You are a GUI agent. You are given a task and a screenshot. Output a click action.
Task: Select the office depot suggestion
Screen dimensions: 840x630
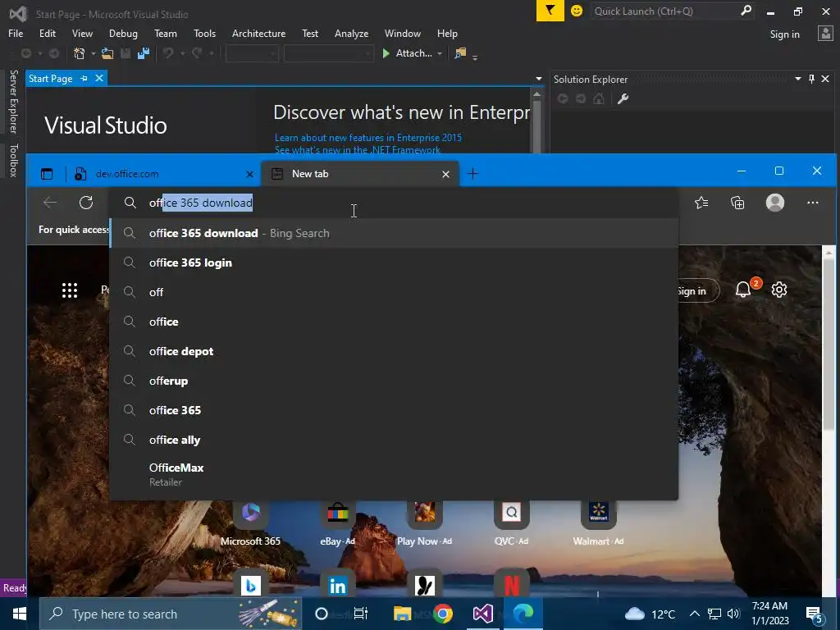click(x=394, y=351)
